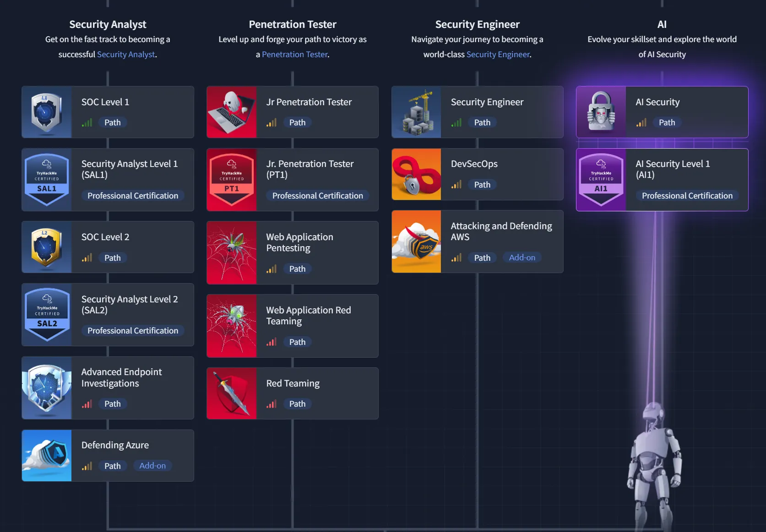
Task: Click the SOC Level 2 gold shield badge
Action: tap(47, 247)
